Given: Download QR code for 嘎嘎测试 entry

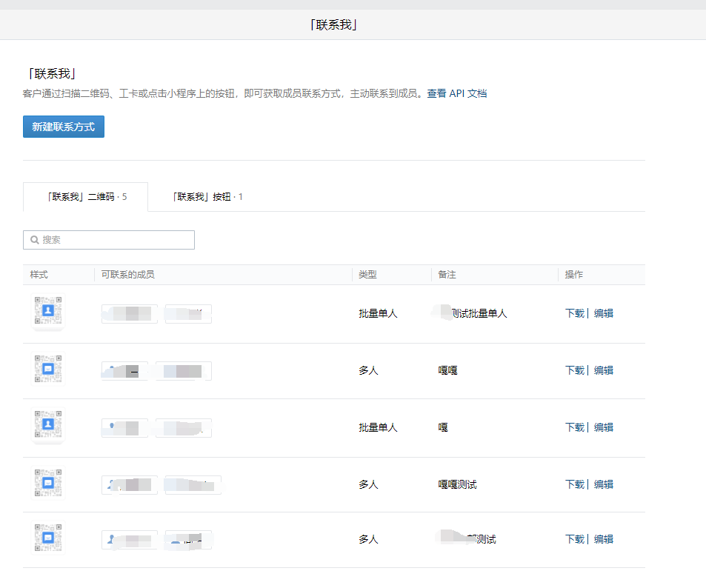Looking at the screenshot, I should [574, 484].
